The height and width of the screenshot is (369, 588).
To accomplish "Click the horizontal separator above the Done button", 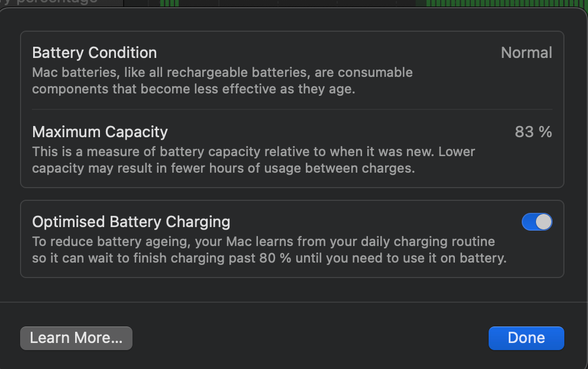I will (294, 302).
